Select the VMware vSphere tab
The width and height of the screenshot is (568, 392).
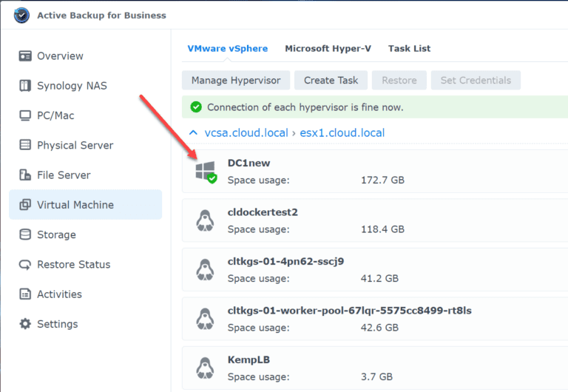pyautogui.click(x=227, y=49)
